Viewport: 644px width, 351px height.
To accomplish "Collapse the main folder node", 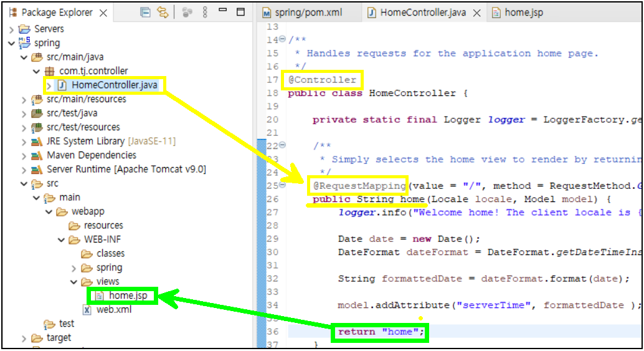I will point(36,198).
